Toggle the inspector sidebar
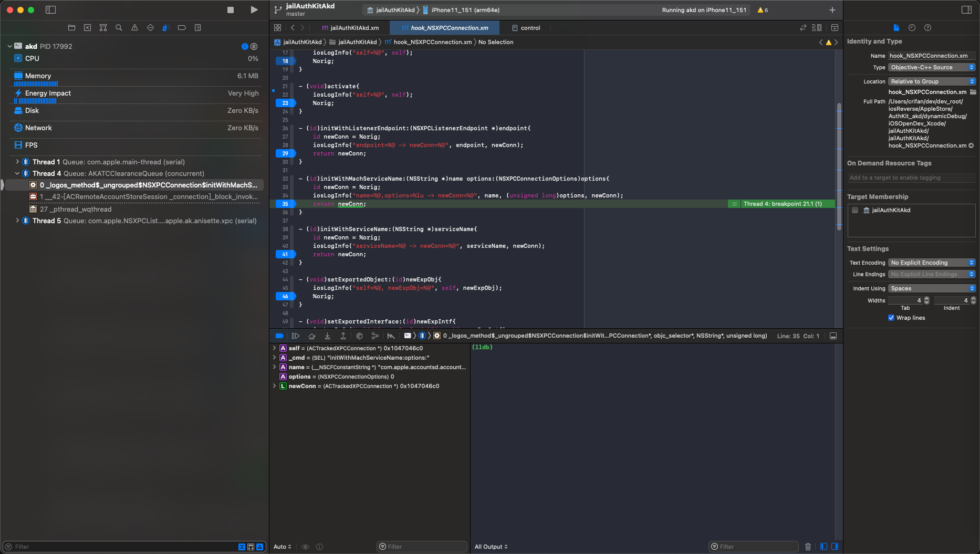The height and width of the screenshot is (554, 980). pos(966,10)
